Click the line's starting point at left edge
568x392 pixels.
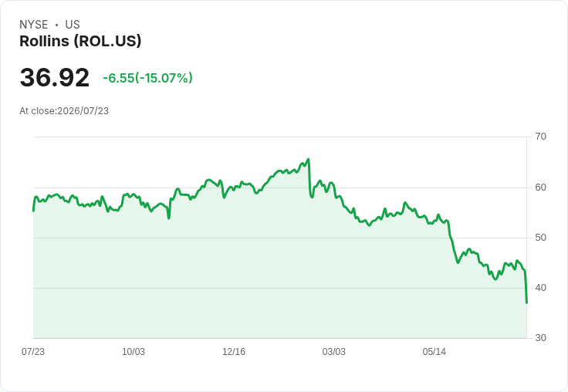click(x=33, y=211)
